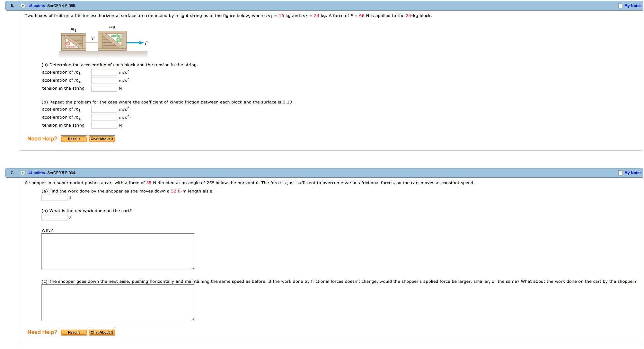This screenshot has height=349, width=644.
Task: Focus frictionless acceleration of m2 field
Action: tap(104, 80)
